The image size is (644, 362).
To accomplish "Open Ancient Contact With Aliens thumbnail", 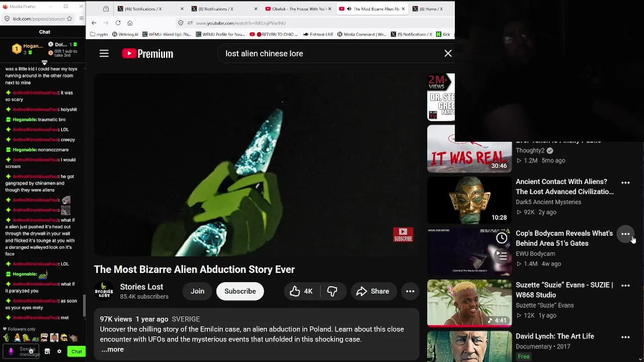I will coord(469,200).
